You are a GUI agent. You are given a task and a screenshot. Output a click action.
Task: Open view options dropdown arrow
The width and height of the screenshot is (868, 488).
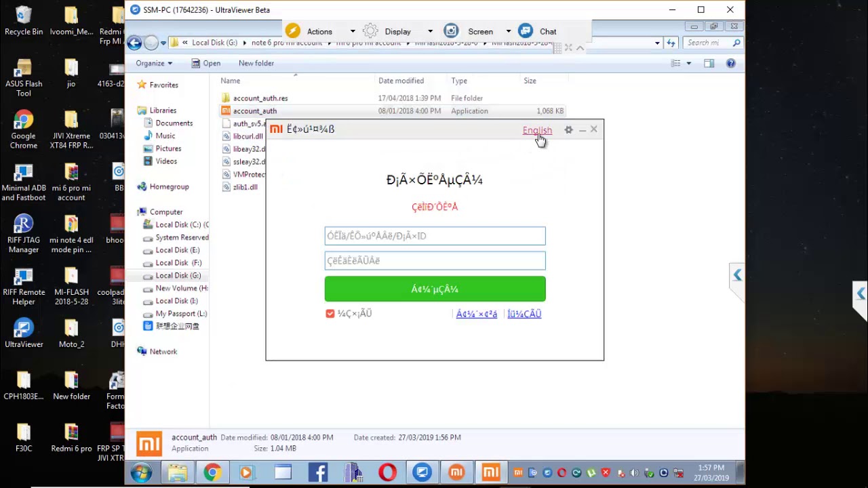688,63
